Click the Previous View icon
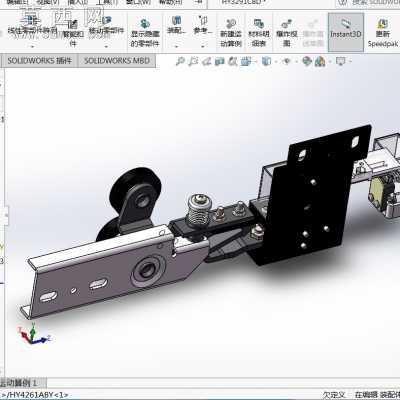 206,61
